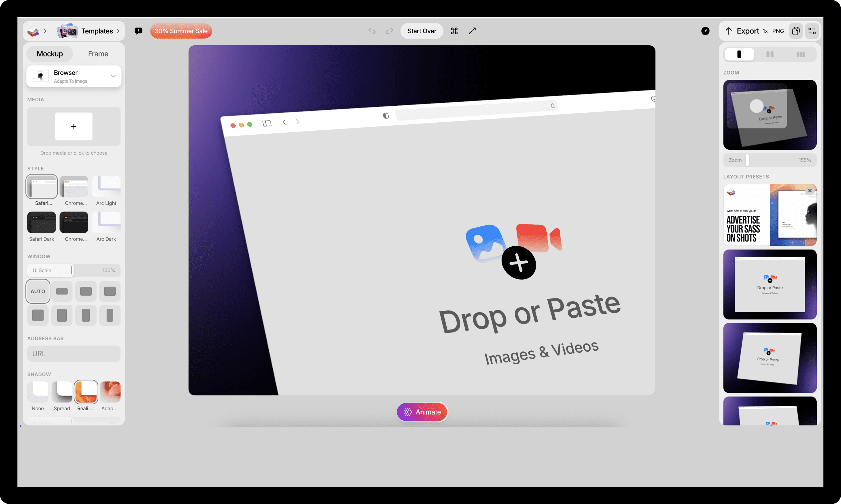Click the zoom preview thumbnail
Screen dimensions: 841x504
[770, 115]
